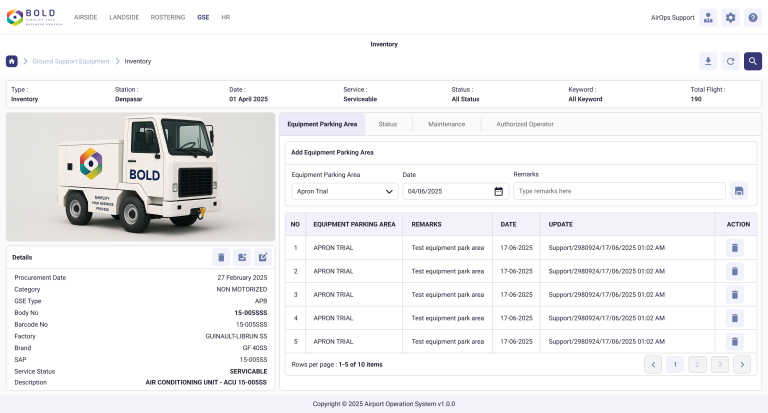Click the remarks text in row 2
Viewport: 768px width, 413px height.
448,271
